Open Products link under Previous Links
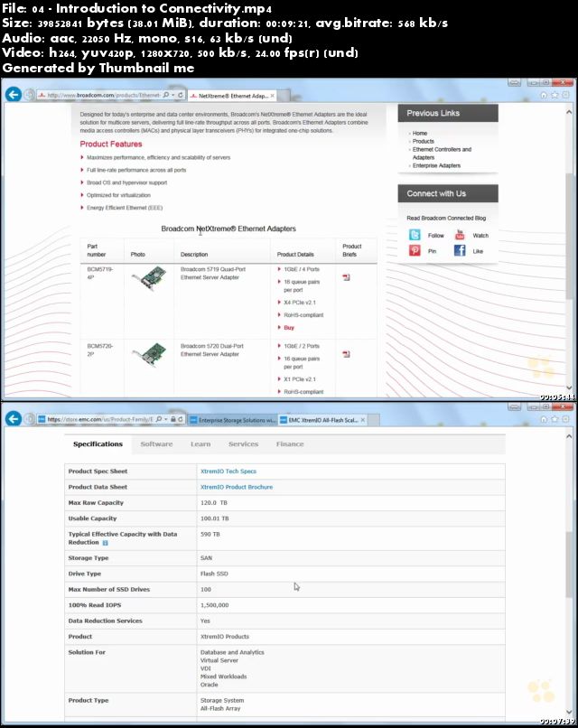 [x=424, y=141]
